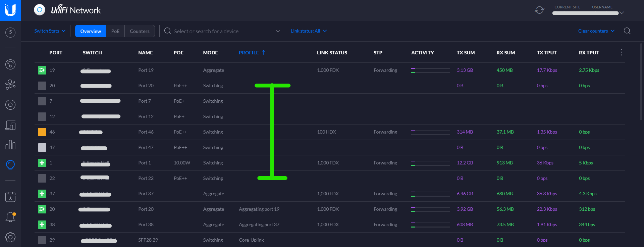Open the Topology map sidebar icon
This screenshot has width=644, height=247.
click(10, 84)
